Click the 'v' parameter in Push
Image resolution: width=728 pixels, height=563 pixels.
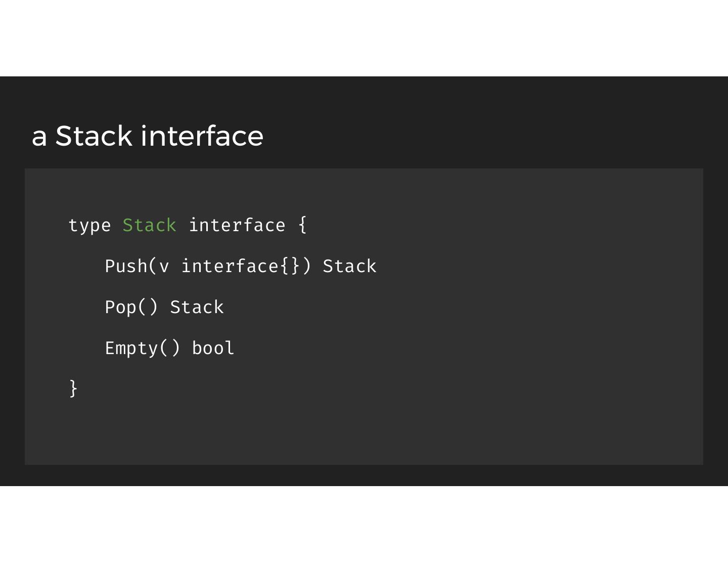pos(164,267)
